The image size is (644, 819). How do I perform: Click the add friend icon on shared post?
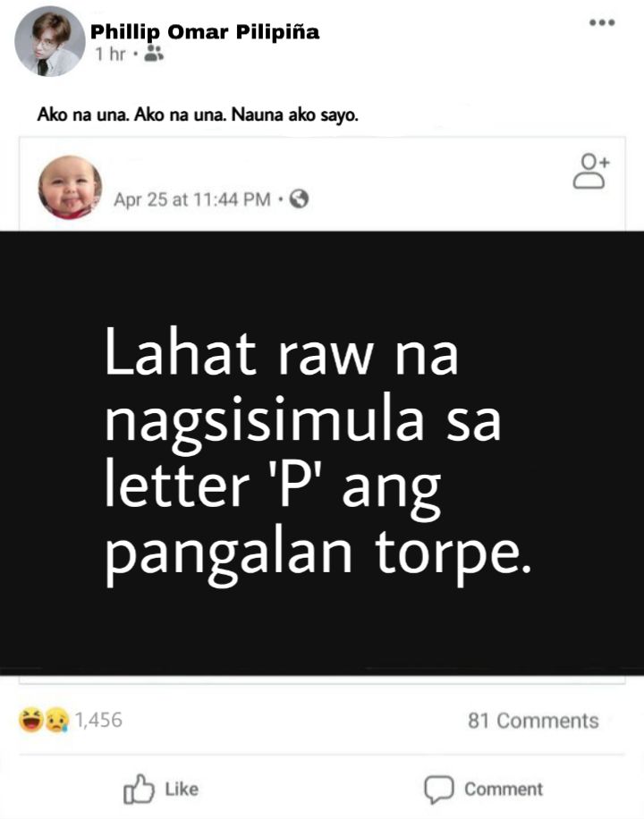coord(591,171)
